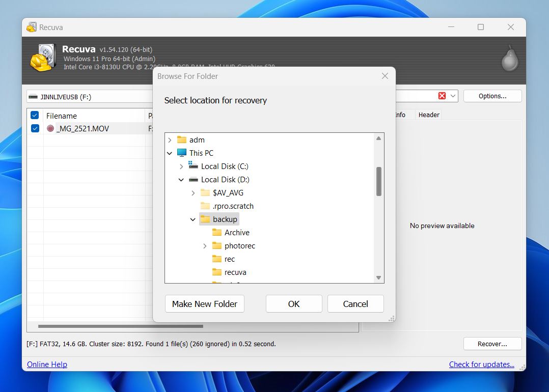Select the adm tree item
This screenshot has width=549, height=392.
pos(197,140)
